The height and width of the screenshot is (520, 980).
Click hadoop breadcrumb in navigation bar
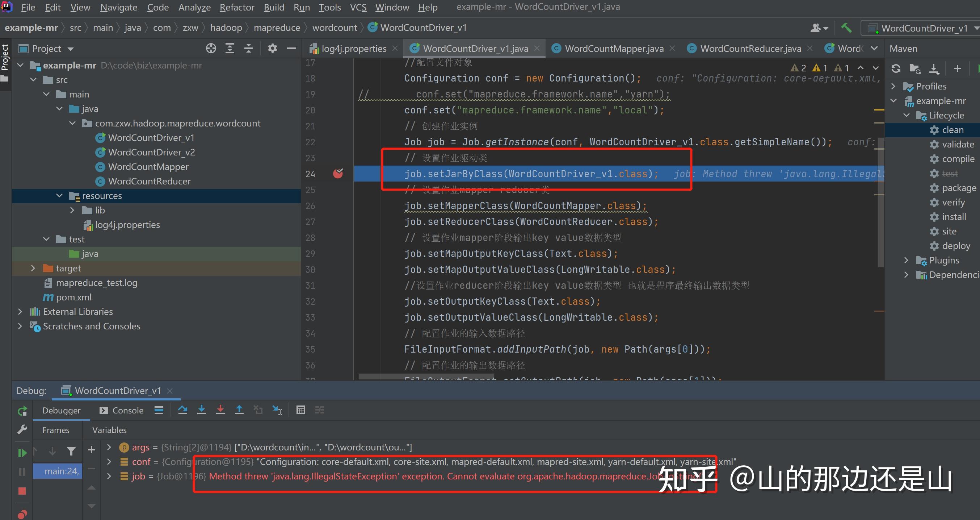pos(226,28)
